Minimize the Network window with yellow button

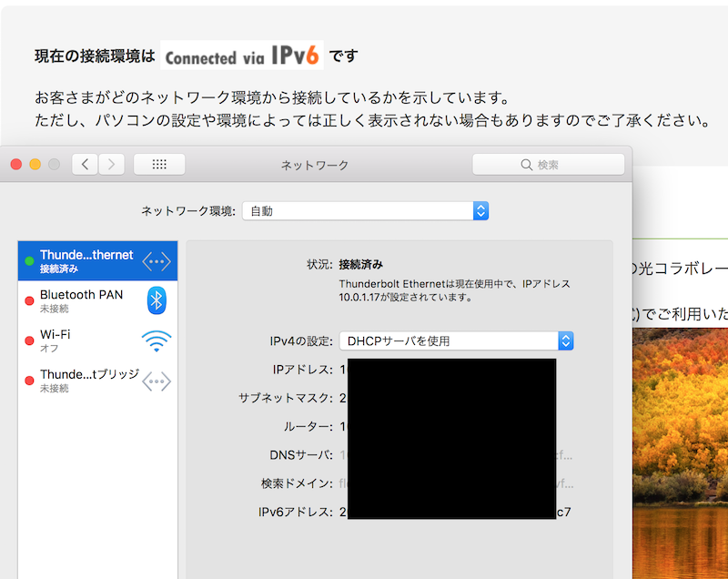click(x=35, y=165)
